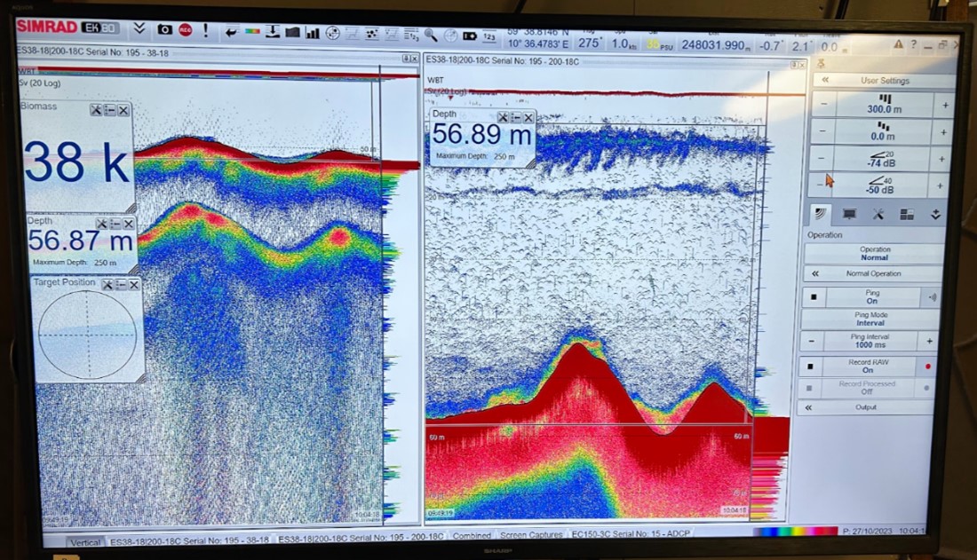977x560 pixels.
Task: Click the screen capture camera icon
Action: coord(164,29)
